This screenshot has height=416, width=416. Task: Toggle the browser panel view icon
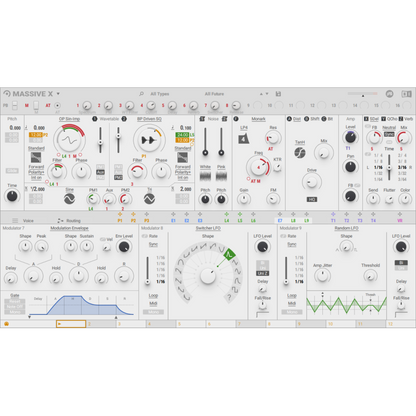(x=406, y=94)
